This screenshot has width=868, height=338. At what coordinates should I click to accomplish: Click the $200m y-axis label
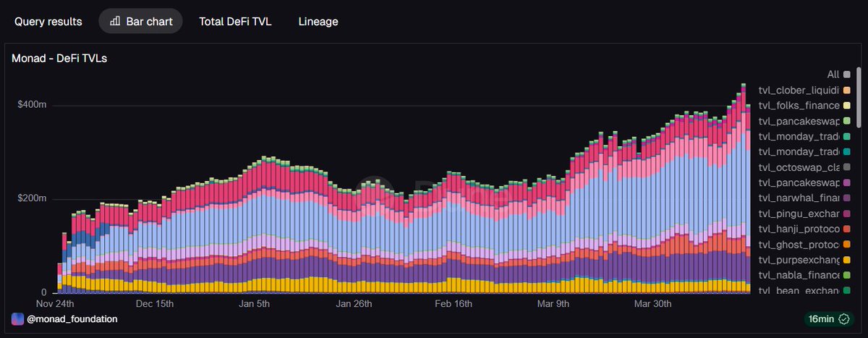tap(32, 198)
